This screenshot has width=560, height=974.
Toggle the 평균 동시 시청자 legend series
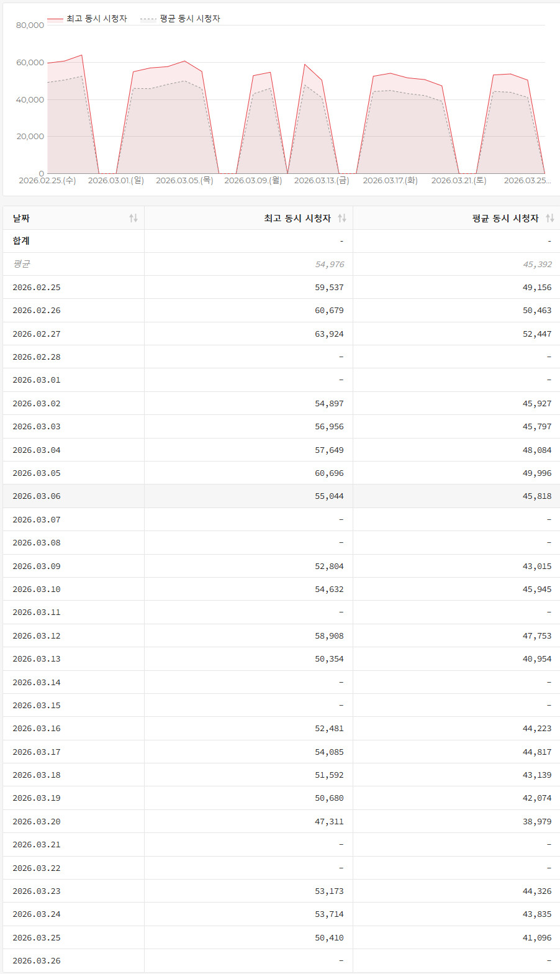click(x=189, y=19)
